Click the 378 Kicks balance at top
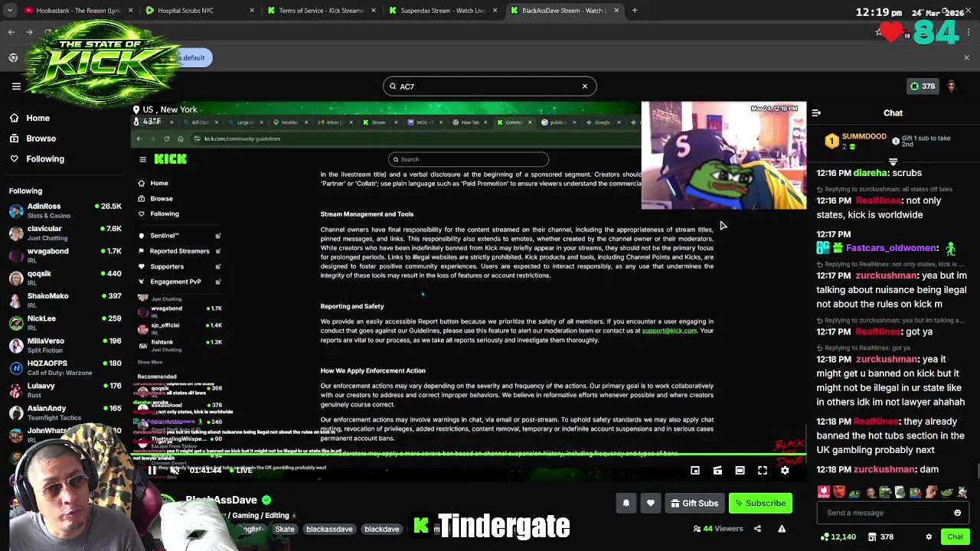 [x=922, y=86]
